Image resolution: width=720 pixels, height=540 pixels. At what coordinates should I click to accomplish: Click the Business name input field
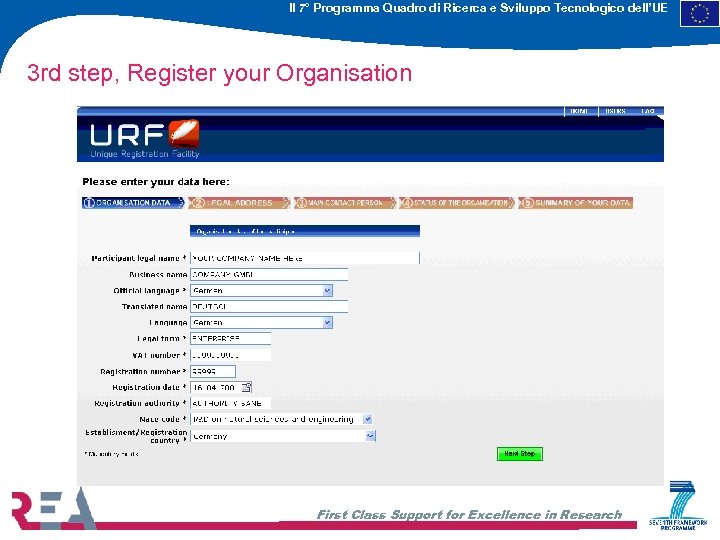pos(269,275)
